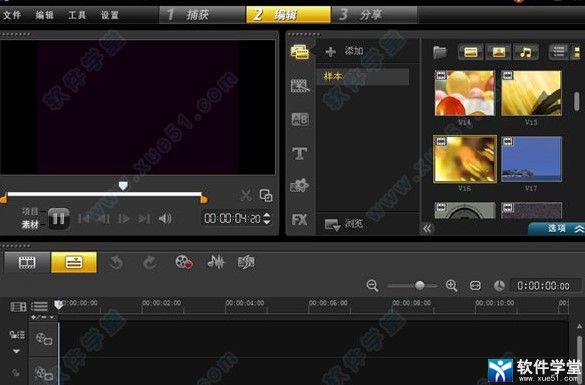Screen dimensions: 585x385
Task: Expand the 选项 options panel
Action: [x=557, y=229]
